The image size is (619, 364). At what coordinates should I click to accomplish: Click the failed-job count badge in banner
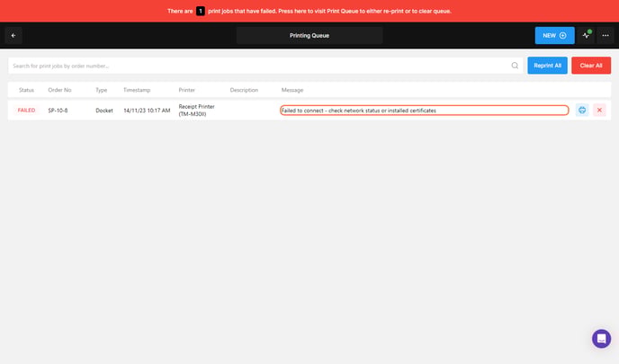click(x=201, y=11)
